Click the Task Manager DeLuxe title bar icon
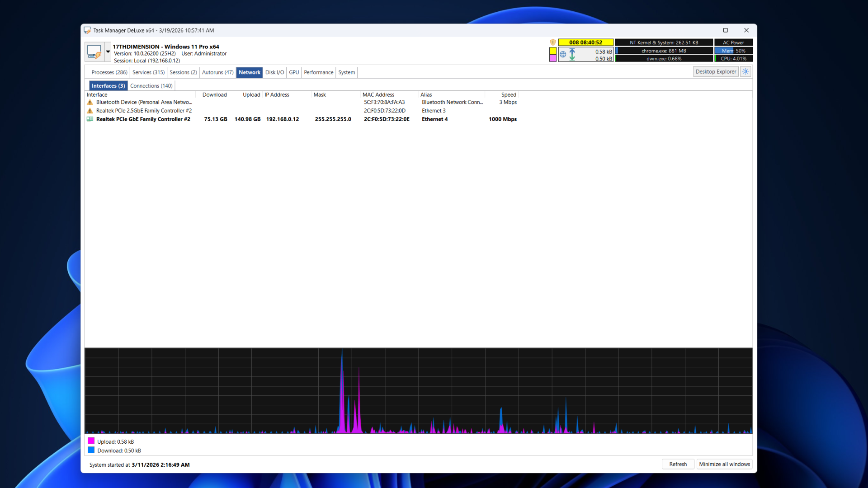 87,30
